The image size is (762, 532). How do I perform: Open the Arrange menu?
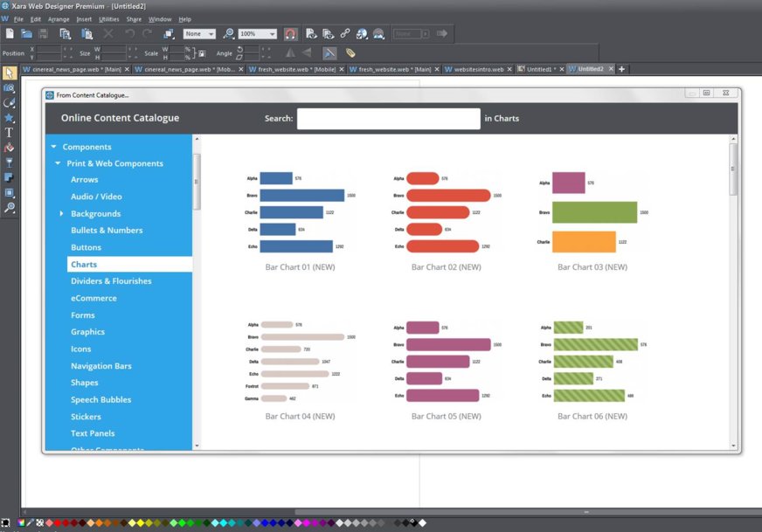(x=59, y=18)
